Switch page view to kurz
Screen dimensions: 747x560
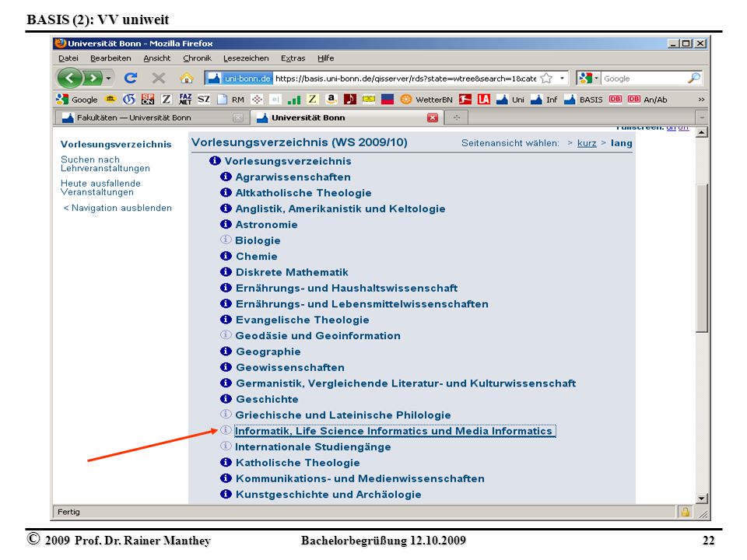[x=587, y=143]
